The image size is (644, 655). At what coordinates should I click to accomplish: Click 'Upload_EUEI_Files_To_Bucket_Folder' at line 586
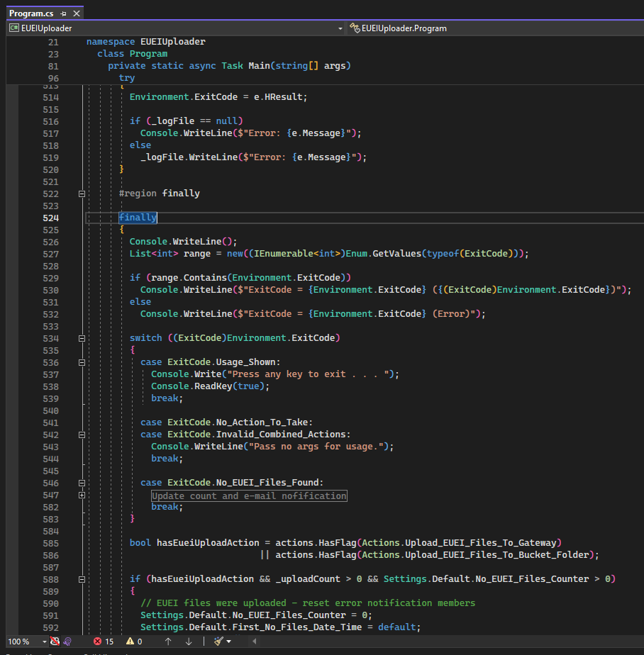497,555
